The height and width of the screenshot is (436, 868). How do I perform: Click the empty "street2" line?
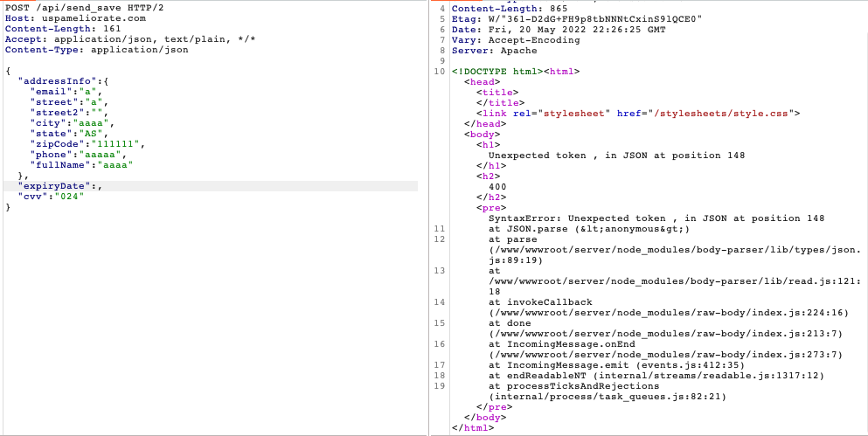[68, 113]
